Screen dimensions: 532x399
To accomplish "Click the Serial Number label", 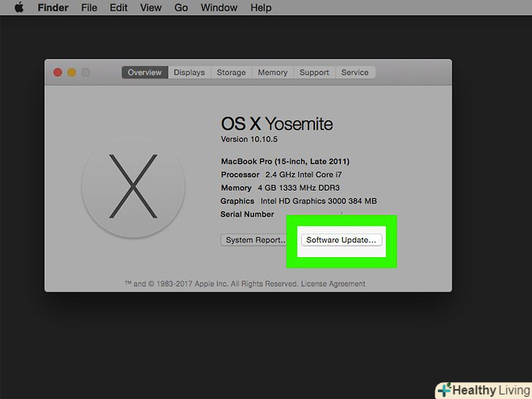I will coord(247,214).
